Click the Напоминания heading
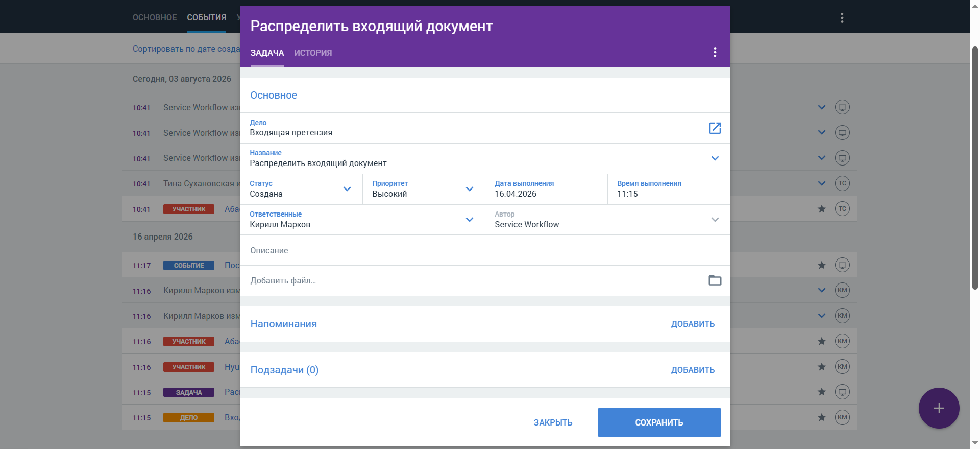Screen dimensions: 980x449 pos(283,324)
